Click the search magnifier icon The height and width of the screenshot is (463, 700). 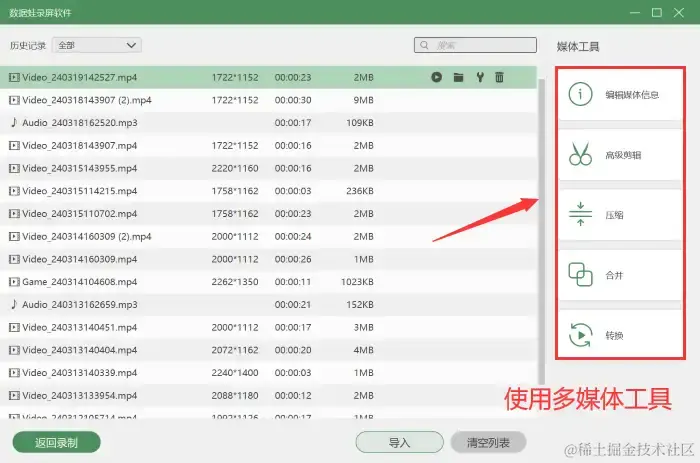[x=425, y=45]
